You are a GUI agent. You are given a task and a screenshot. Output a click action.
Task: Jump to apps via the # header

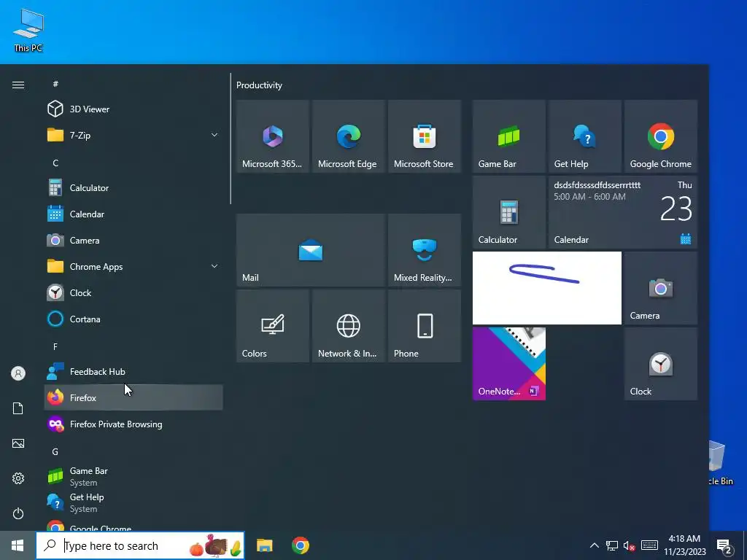pyautogui.click(x=55, y=84)
